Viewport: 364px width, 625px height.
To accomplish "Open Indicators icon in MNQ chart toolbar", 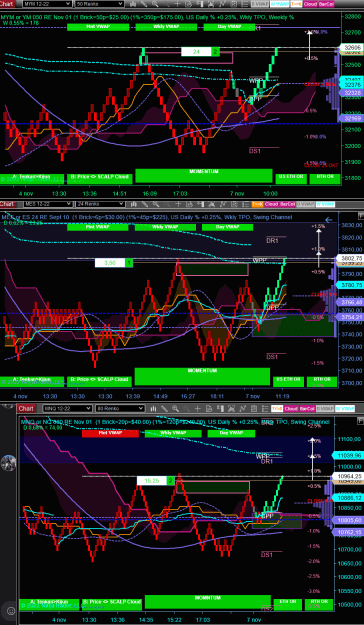I will click(242, 409).
